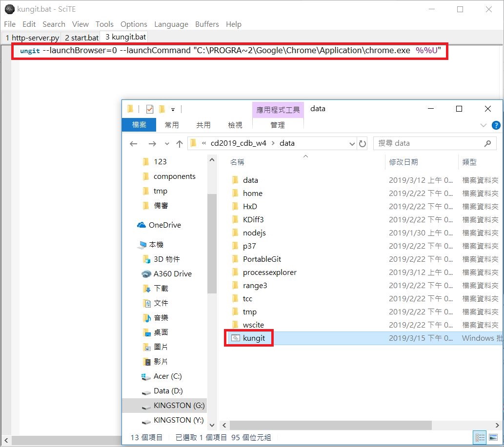Viewport: 504px width, 447px height.
Task: Open the Customize Quick Access Toolbar dropdown
Action: [x=173, y=110]
